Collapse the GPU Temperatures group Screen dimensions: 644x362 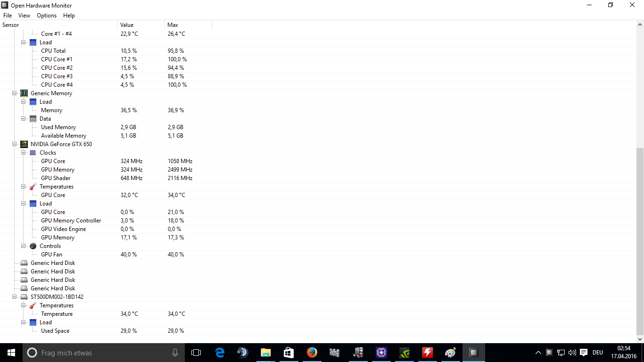24,187
